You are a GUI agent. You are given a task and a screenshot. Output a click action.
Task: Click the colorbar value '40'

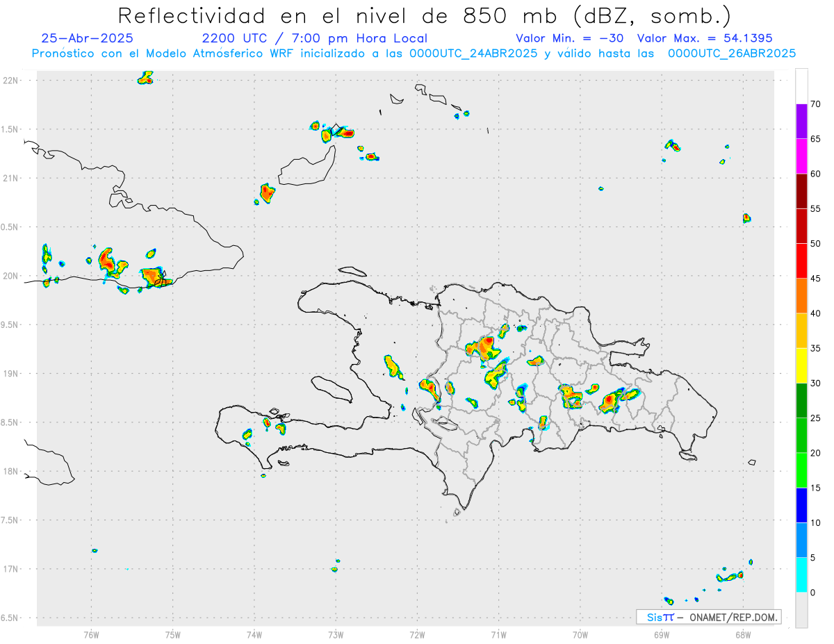[815, 313]
